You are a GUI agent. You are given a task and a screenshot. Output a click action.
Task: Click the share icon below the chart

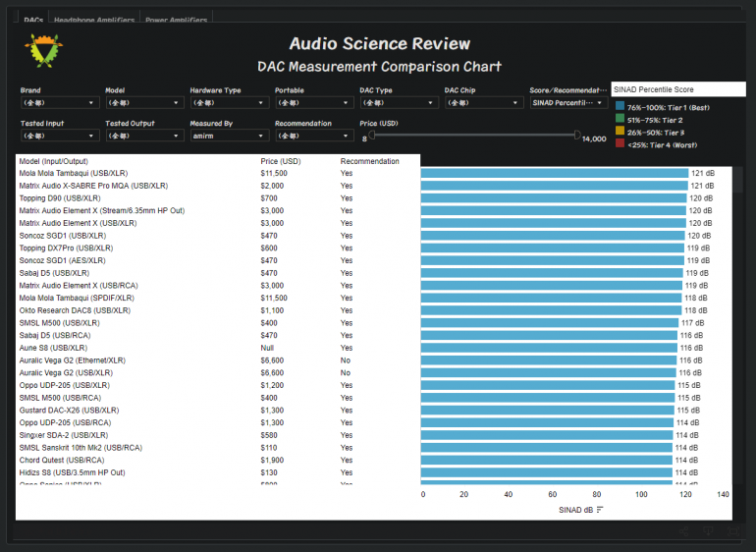tap(683, 531)
